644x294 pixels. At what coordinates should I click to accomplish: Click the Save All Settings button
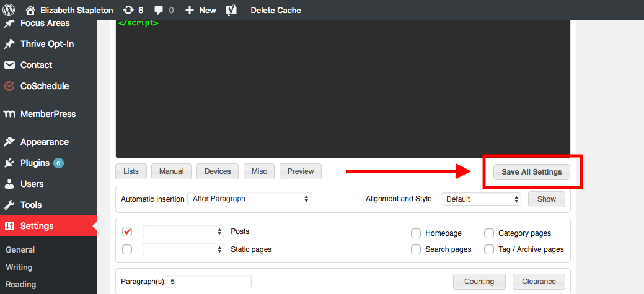(531, 172)
